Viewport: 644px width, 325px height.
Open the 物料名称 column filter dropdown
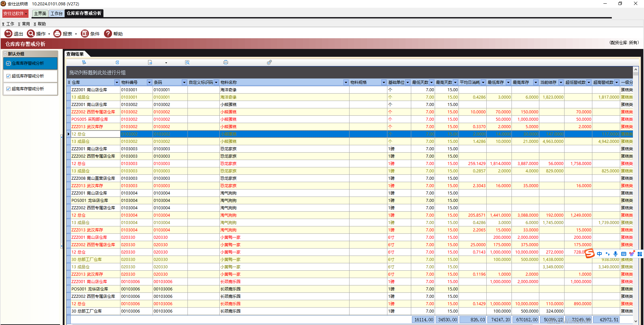point(345,83)
